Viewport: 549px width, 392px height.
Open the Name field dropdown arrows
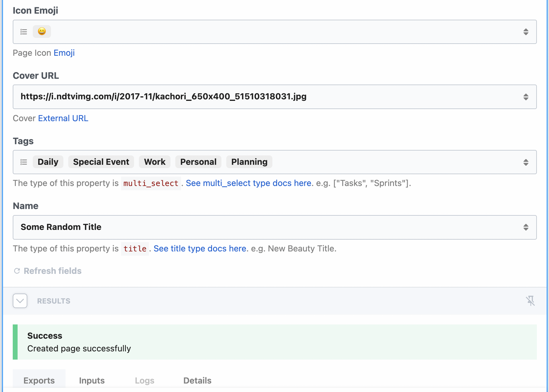pos(526,227)
